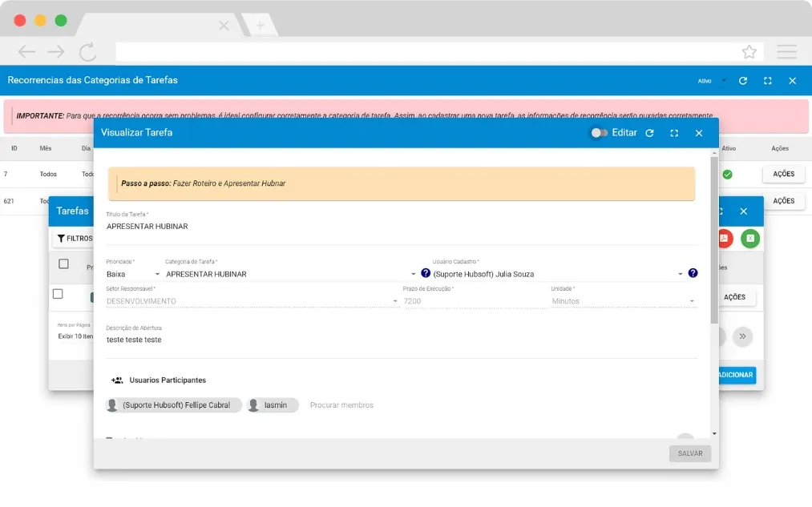Bookmark the page with the star icon
Screen dimensions: 812x507
(749, 52)
